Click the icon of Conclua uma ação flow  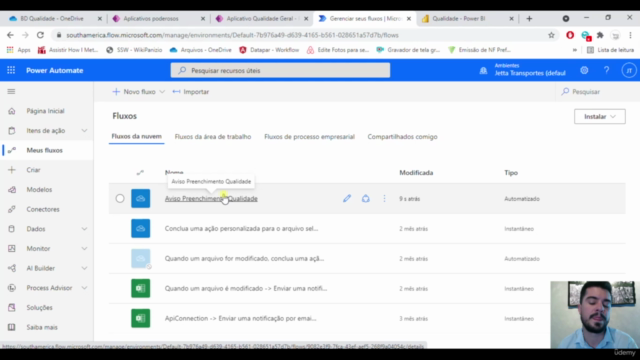point(140,229)
